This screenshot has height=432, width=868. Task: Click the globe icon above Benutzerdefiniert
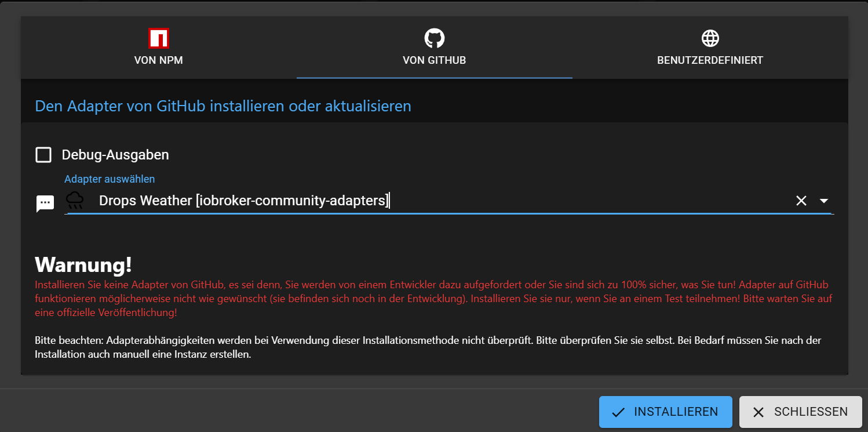coord(710,38)
